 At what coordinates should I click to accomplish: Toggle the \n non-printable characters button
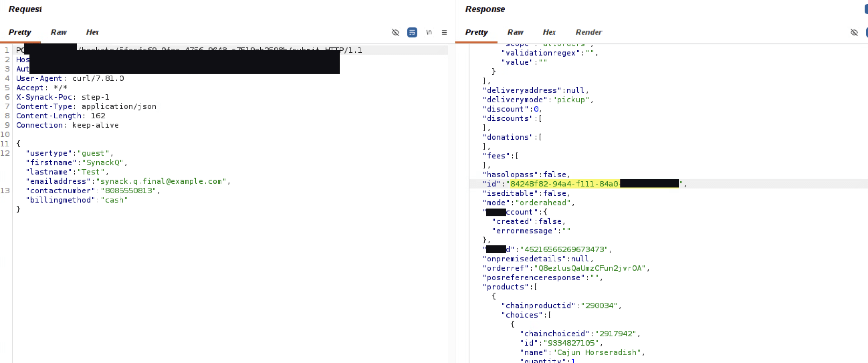tap(429, 32)
